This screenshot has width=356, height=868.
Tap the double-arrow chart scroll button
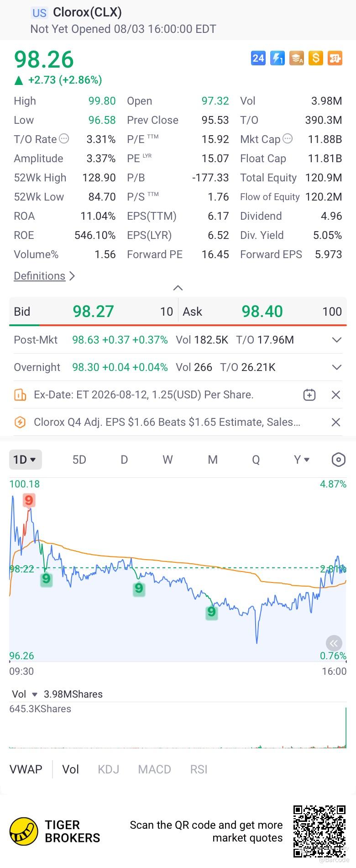pos(334,644)
